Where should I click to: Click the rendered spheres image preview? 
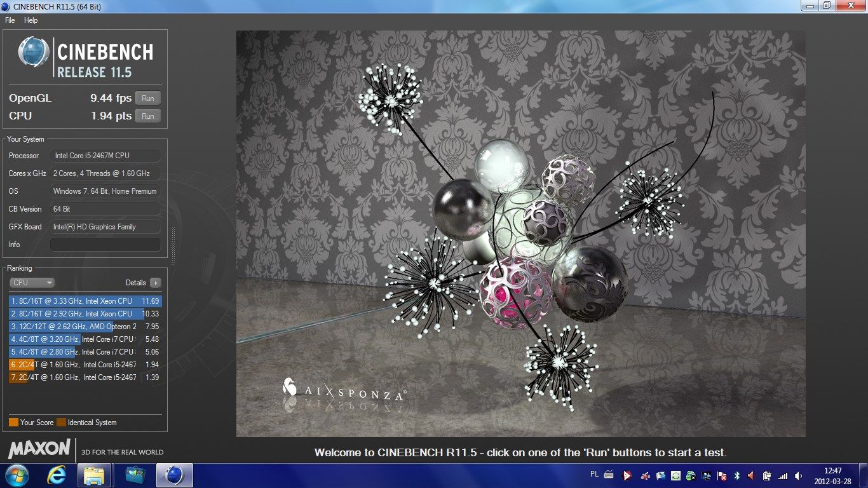click(521, 234)
